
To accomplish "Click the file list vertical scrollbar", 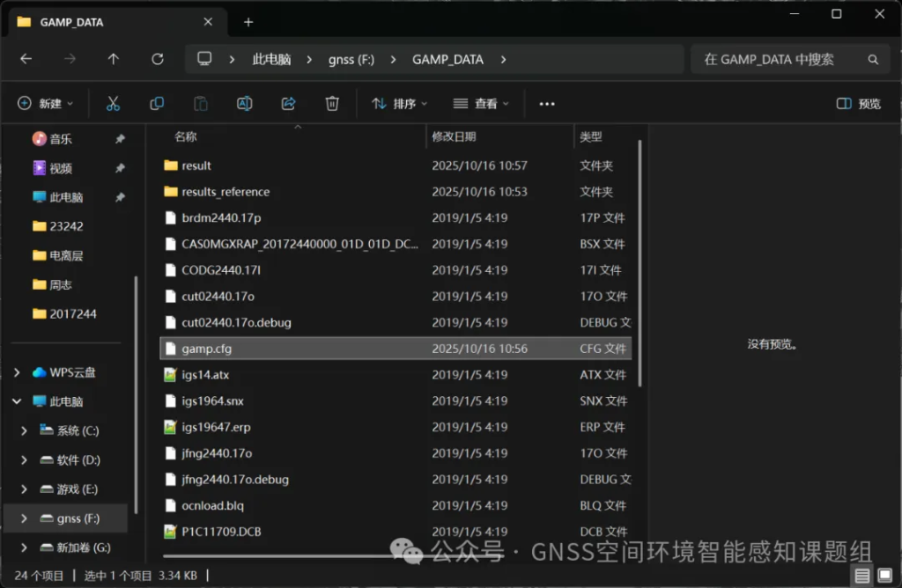I will tap(640, 264).
